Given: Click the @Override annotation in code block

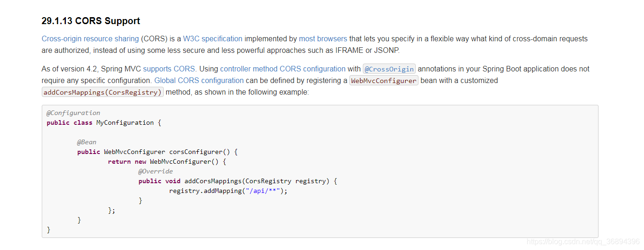Looking at the screenshot, I should (155, 171).
